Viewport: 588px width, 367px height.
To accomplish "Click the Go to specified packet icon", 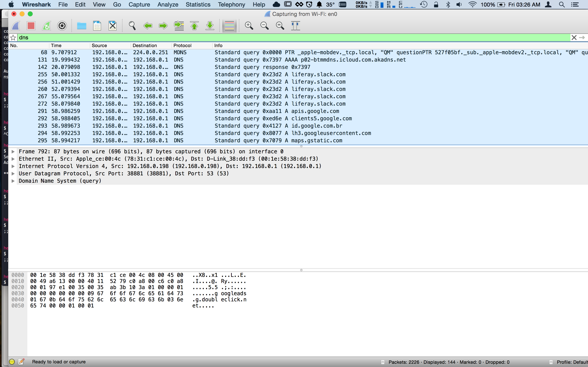I will point(179,26).
